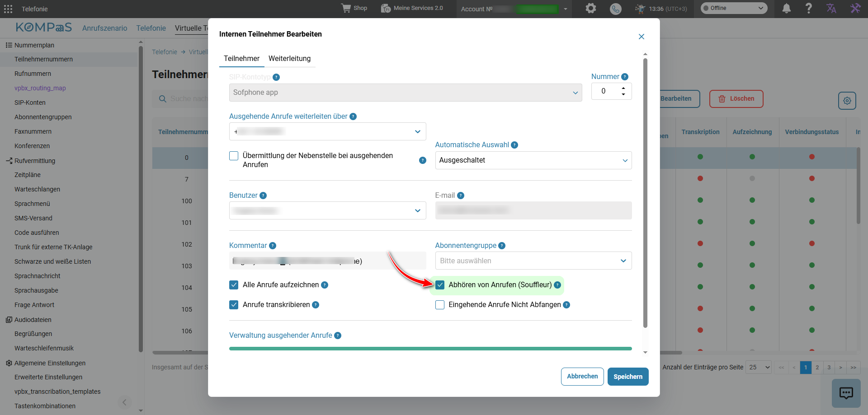868x415 pixels.
Task: Uncheck Abhören von Anrufen (Souffleur)
Action: 440,285
